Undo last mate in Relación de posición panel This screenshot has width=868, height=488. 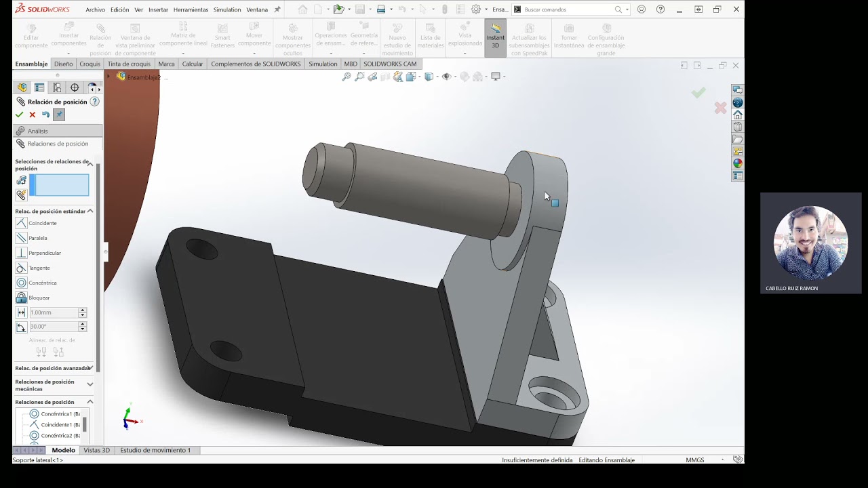[45, 115]
